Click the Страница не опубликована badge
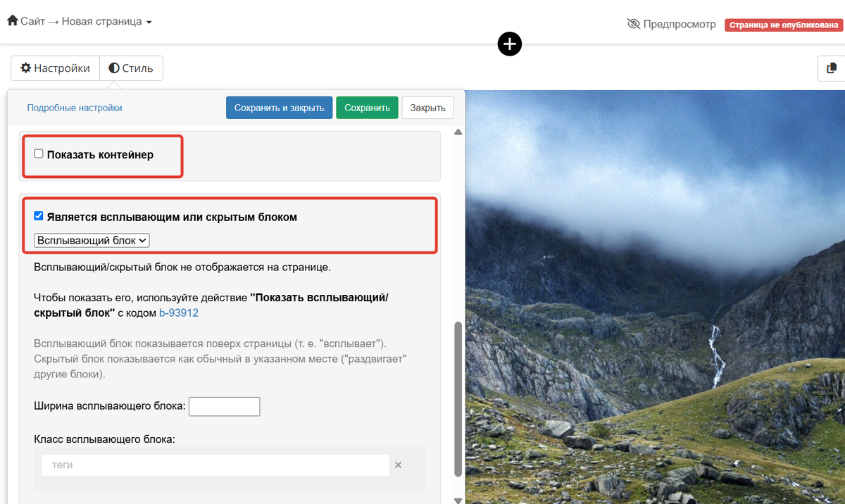Viewport: 845px width, 504px height. click(784, 25)
